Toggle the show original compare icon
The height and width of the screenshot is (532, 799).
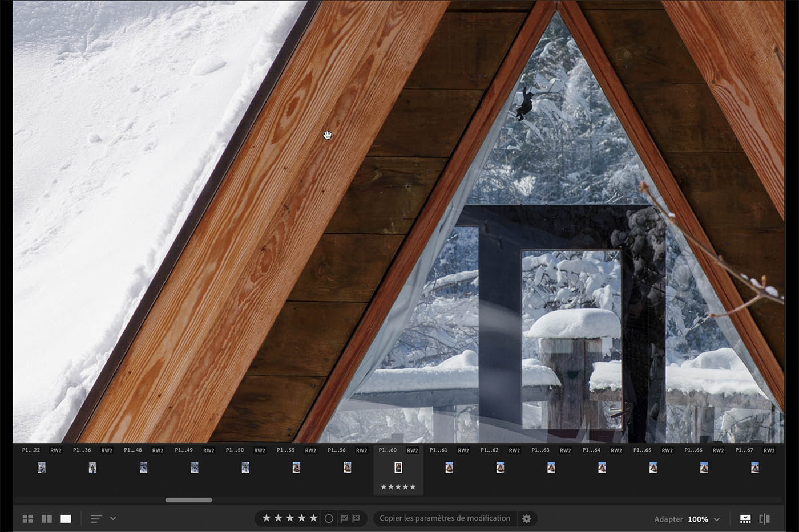[x=765, y=519]
